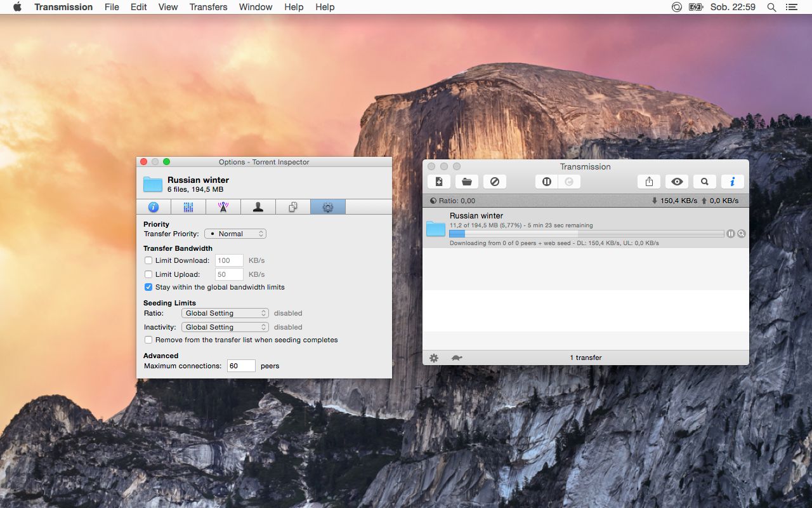The width and height of the screenshot is (812, 508).
Task: Click the Ratio status label in Transmission
Action: pos(452,201)
